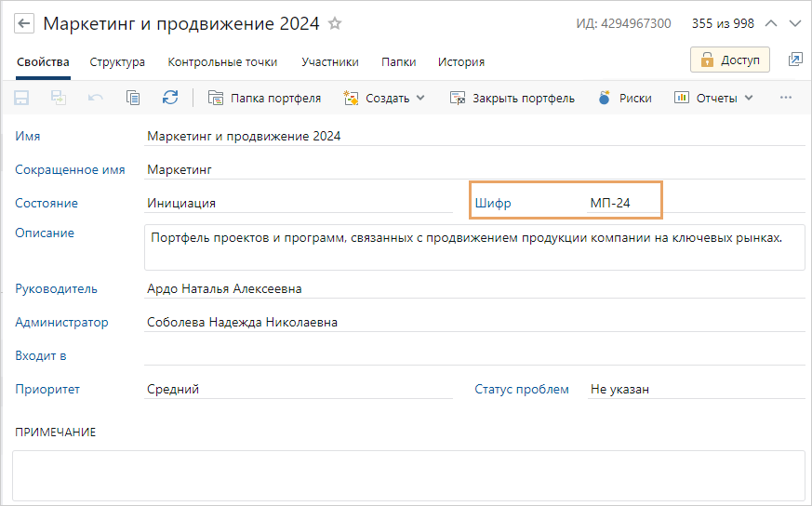
Task: Select the История tab
Action: click(x=461, y=62)
